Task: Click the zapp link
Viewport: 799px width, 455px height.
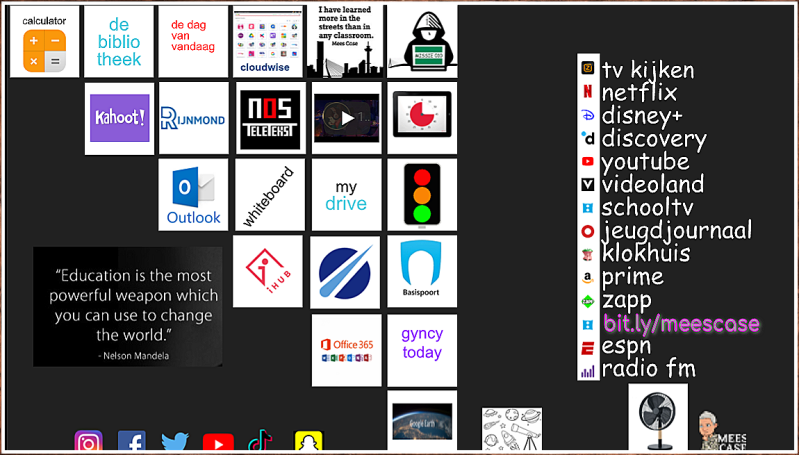Action: (x=626, y=301)
